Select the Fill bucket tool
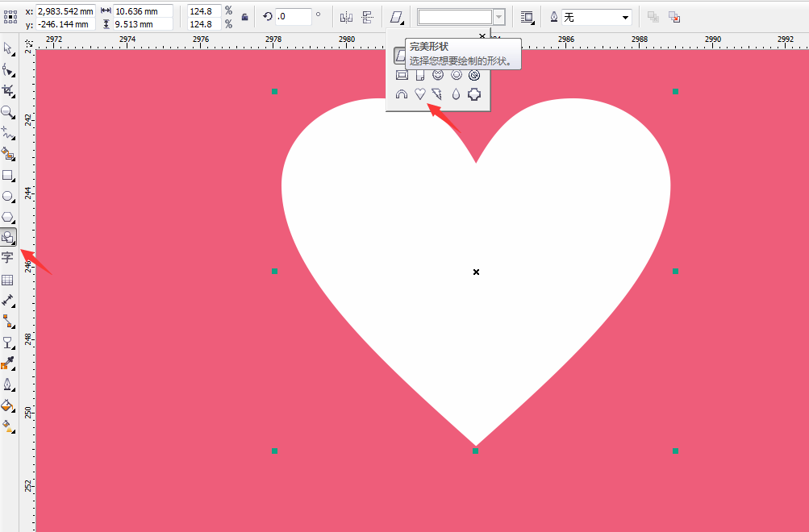 pyautogui.click(x=8, y=405)
